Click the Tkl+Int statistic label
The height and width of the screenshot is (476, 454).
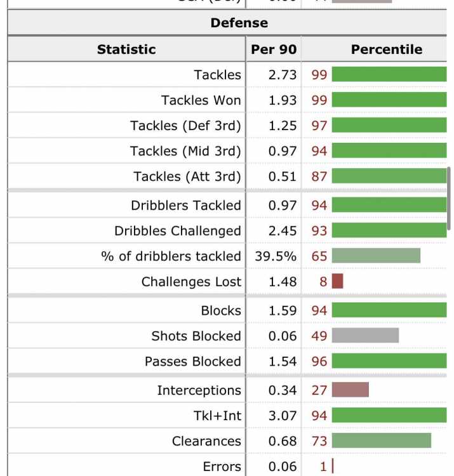tap(217, 415)
